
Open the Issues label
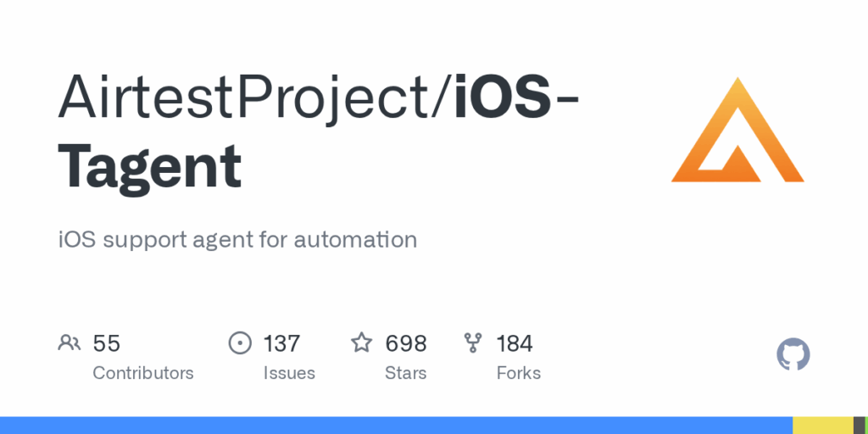click(289, 373)
